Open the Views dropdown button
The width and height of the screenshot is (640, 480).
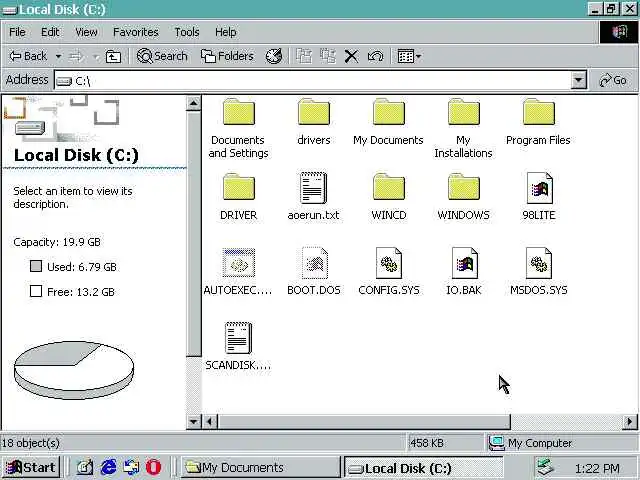(409, 56)
